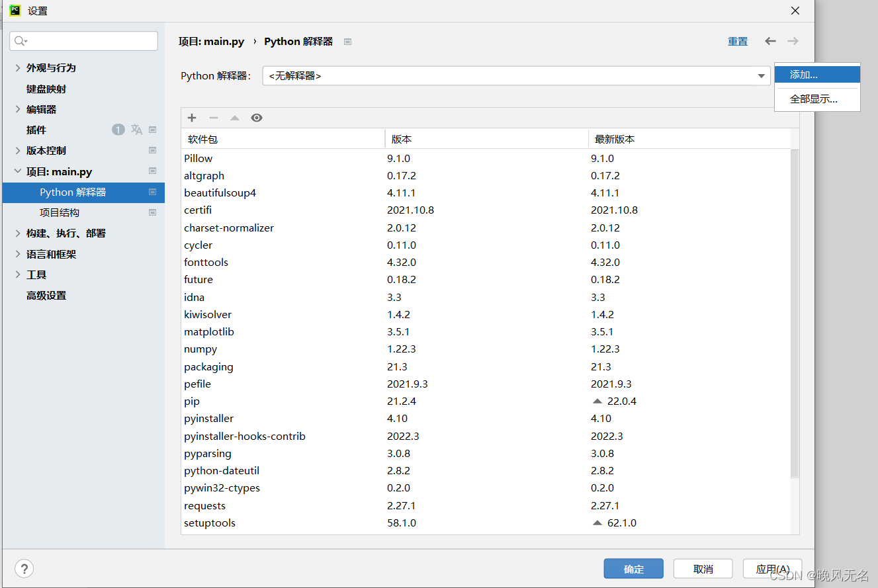Viewport: 878px width, 588px height.
Task: Expand 工具 section
Action: pos(18,274)
